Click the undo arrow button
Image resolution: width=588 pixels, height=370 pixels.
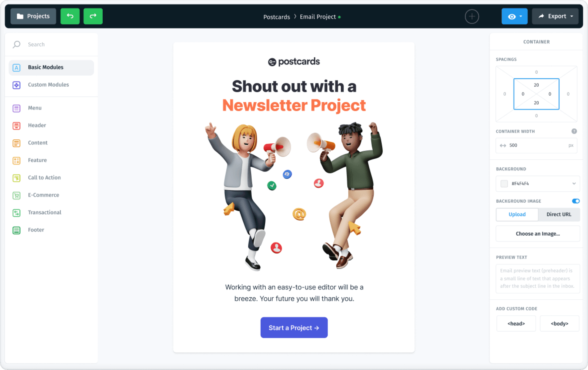tap(70, 16)
